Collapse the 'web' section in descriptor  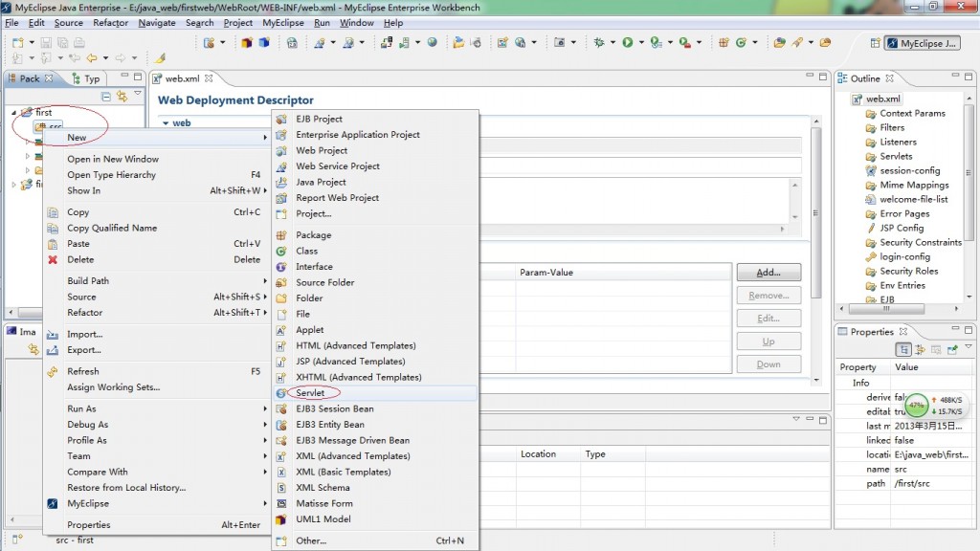point(165,123)
